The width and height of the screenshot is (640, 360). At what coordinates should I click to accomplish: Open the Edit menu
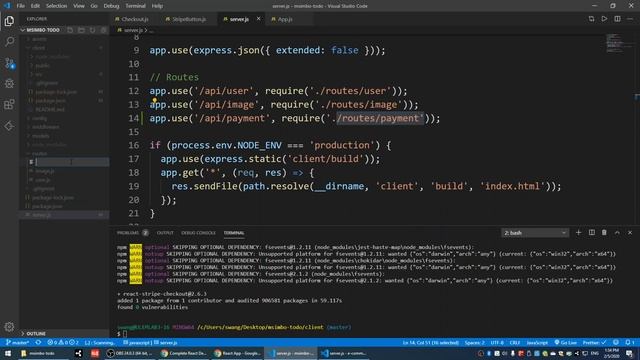(x=36, y=6)
